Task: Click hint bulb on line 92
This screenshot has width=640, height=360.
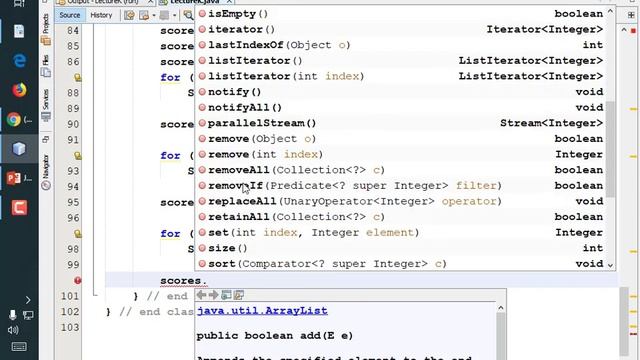Action: click(x=78, y=156)
